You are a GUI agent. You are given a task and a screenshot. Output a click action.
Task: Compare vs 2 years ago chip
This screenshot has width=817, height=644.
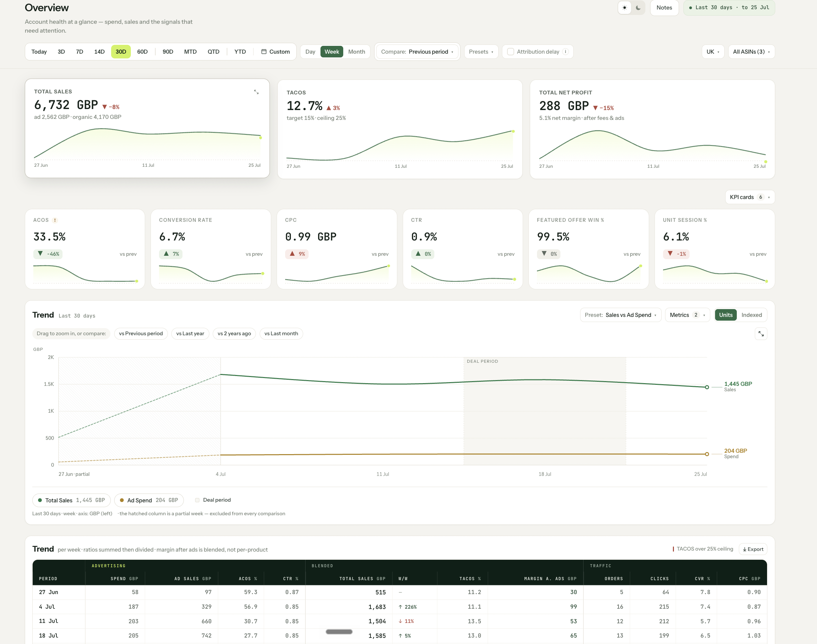[234, 333]
